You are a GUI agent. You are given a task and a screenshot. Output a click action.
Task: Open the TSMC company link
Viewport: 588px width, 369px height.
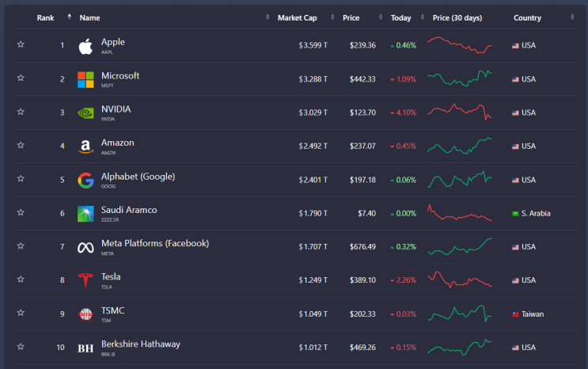tap(113, 310)
